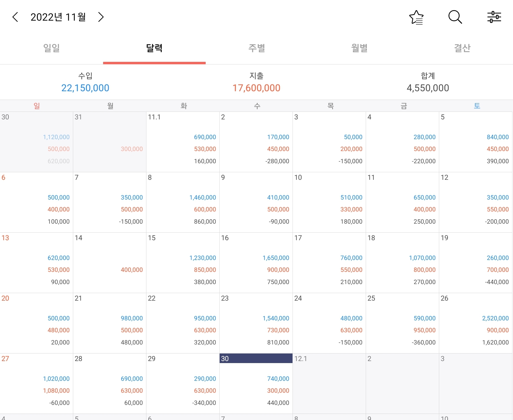The image size is (513, 420).
Task: Open day 29 with balance -340,000
Action: click(183, 383)
